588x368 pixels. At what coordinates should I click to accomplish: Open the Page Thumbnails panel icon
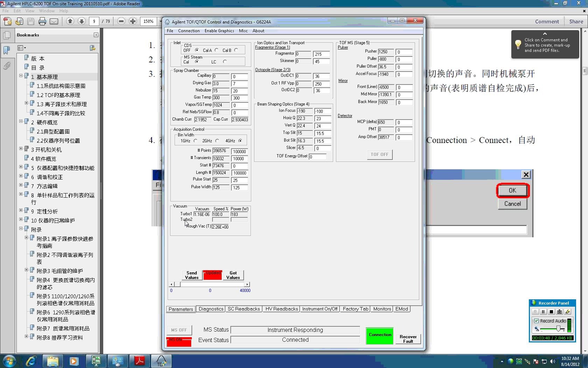[7, 35]
